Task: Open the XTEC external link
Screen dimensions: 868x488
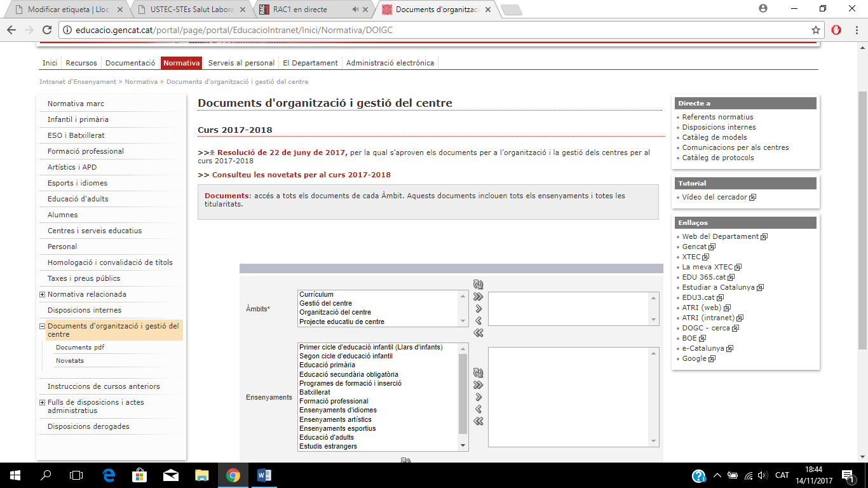Action: (x=691, y=257)
